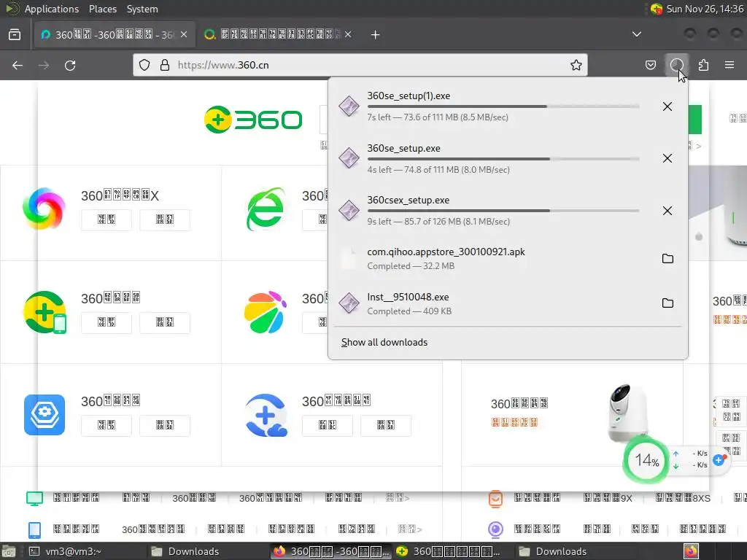Open the Firefox extensions puzzle icon
The image size is (747, 560).
703,65
